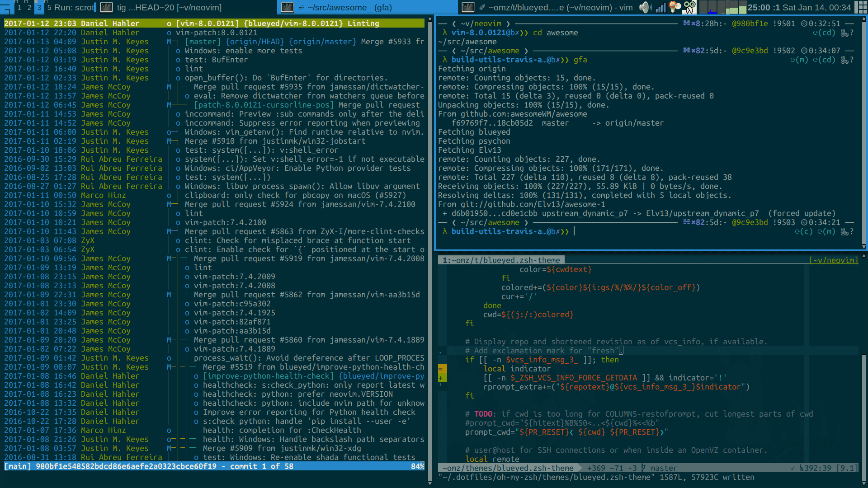Click the network signal bars icon

[x=660, y=7]
